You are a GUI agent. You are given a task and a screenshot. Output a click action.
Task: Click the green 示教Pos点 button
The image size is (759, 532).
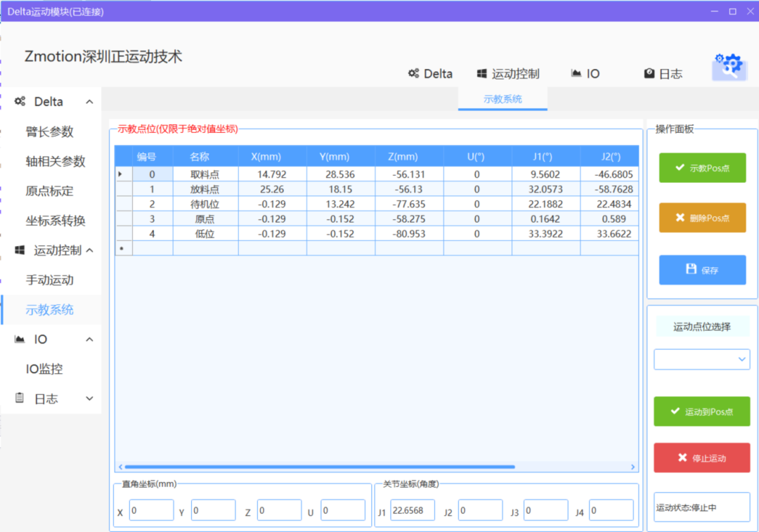[x=702, y=167]
